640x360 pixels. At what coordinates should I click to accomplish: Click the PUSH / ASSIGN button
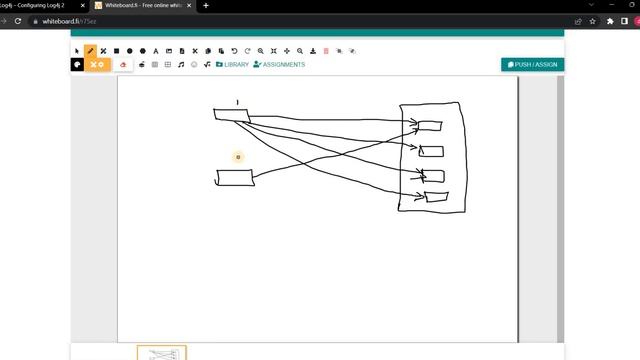click(532, 64)
